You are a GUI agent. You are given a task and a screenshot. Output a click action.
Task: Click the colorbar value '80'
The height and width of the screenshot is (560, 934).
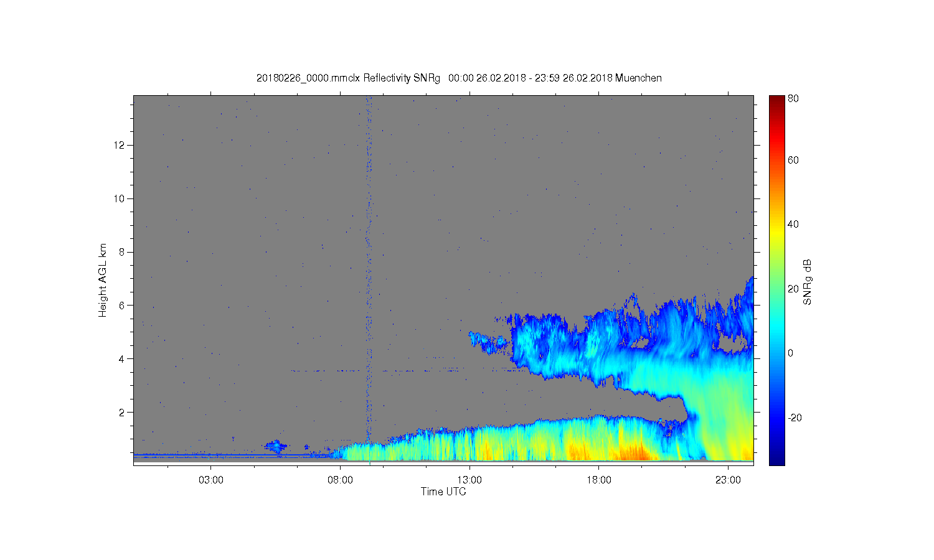(793, 99)
